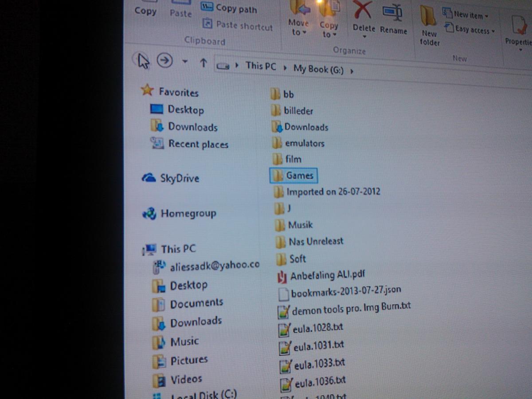Select the Games folder

click(293, 176)
